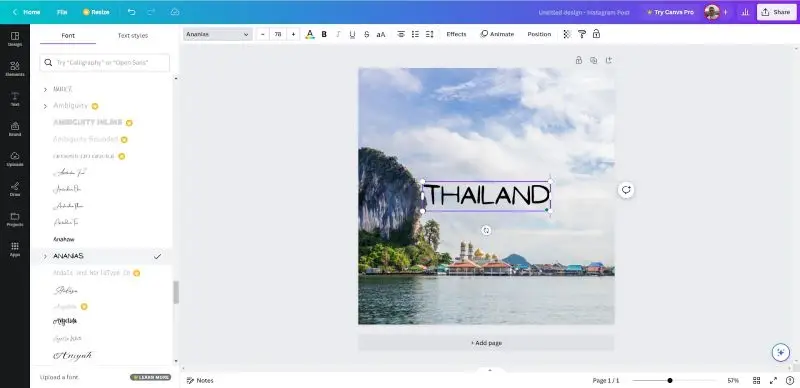Click the Undo arrow

point(132,12)
